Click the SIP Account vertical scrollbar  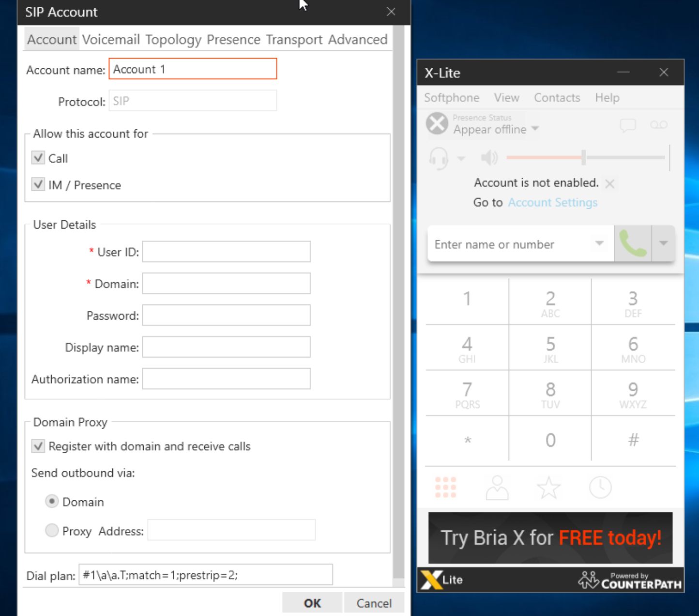[x=398, y=302]
